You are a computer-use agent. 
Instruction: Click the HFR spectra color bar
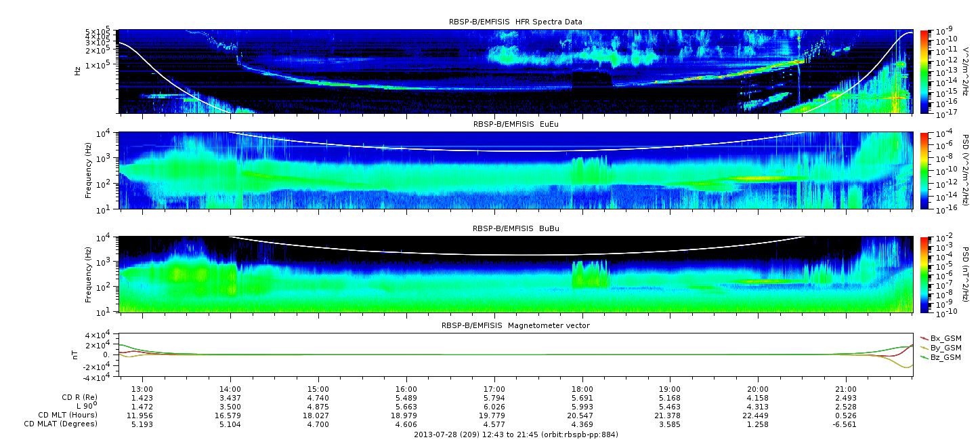coord(923,71)
